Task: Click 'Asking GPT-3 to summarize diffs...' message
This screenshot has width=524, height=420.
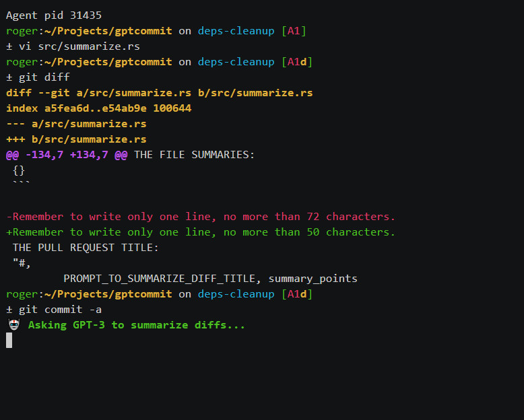Action: pos(136,325)
